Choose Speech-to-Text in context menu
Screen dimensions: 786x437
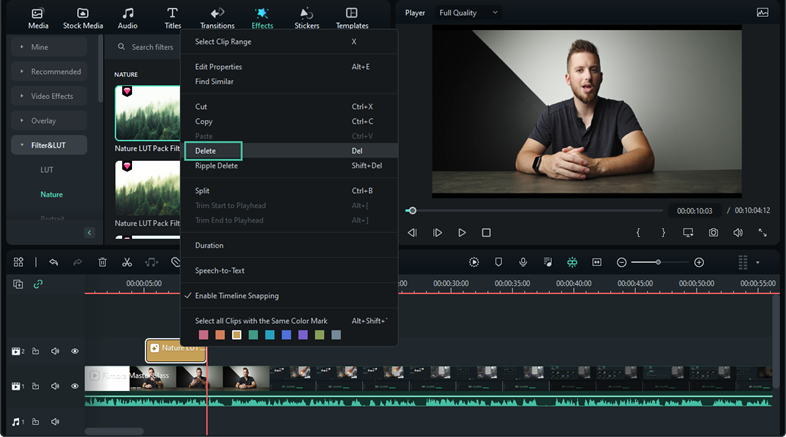(x=289, y=270)
